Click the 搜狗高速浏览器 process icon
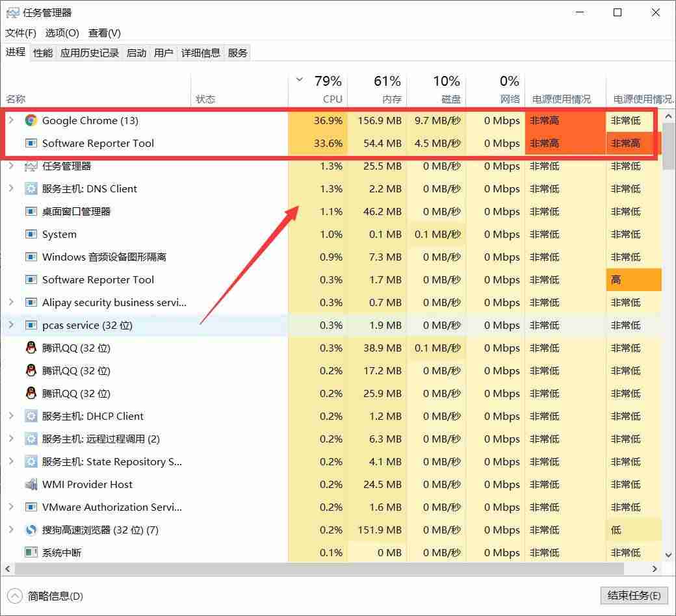Image resolution: width=676 pixels, height=616 pixels. 31,530
